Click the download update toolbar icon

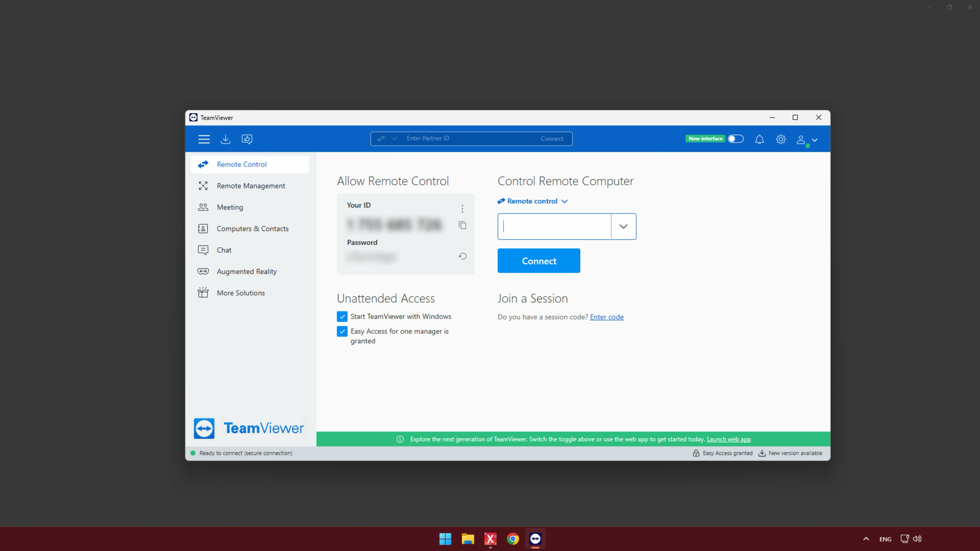coord(225,139)
